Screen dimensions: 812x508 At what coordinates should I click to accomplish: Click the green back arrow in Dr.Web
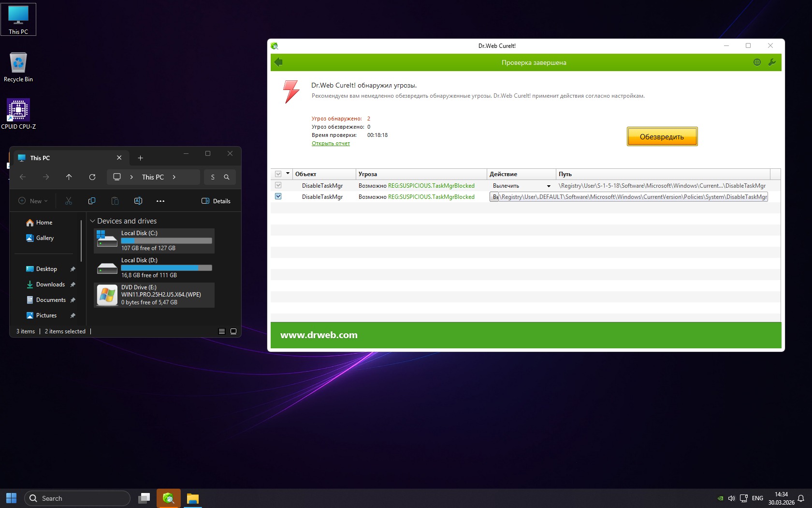[278, 62]
